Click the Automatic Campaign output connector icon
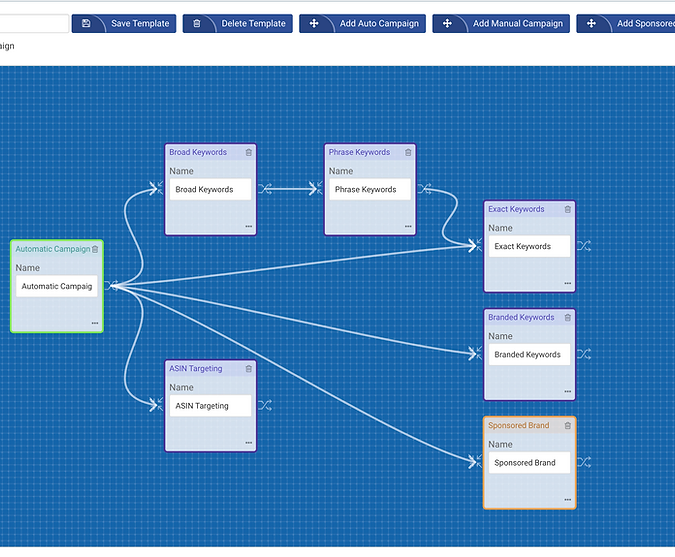The height and width of the screenshot is (557, 675). click(111, 285)
